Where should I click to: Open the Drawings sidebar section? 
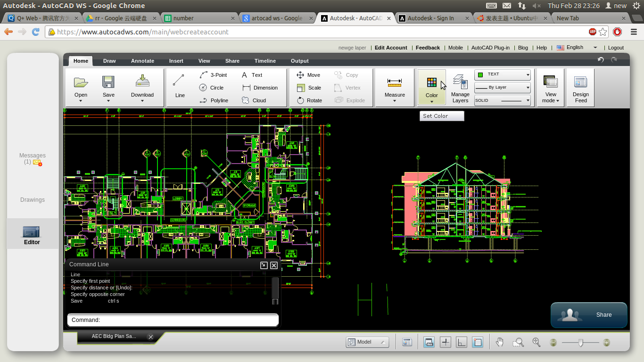(x=33, y=200)
